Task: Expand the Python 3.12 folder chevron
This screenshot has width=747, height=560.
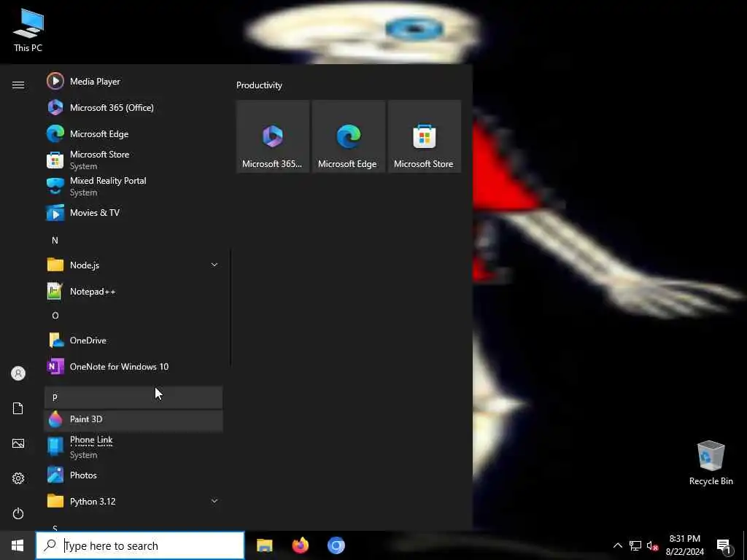Action: [x=214, y=501]
